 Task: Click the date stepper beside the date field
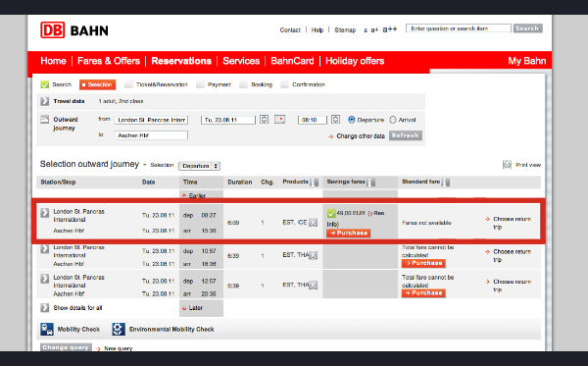click(x=264, y=120)
